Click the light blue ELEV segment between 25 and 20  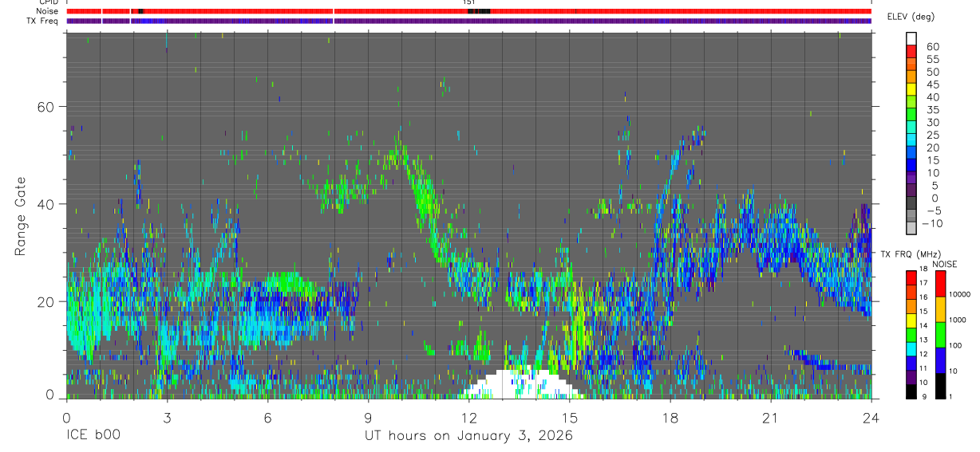(911, 140)
